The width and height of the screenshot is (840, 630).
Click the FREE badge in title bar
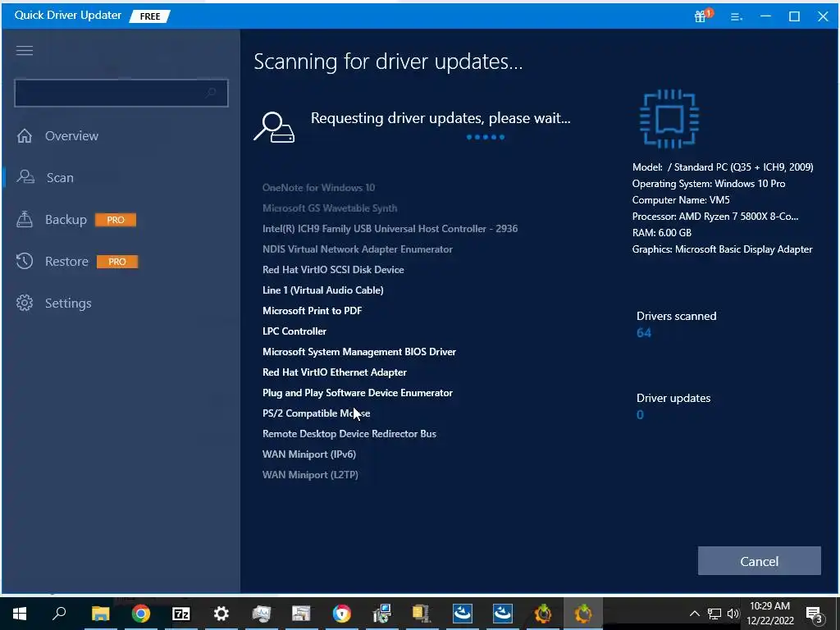pos(150,16)
